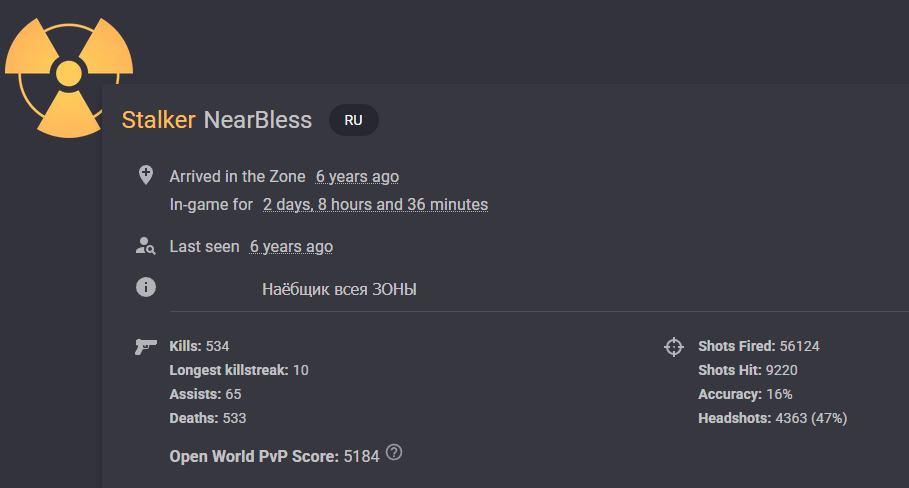This screenshot has height=488, width=909.
Task: Click the RU region badge
Action: 353,120
